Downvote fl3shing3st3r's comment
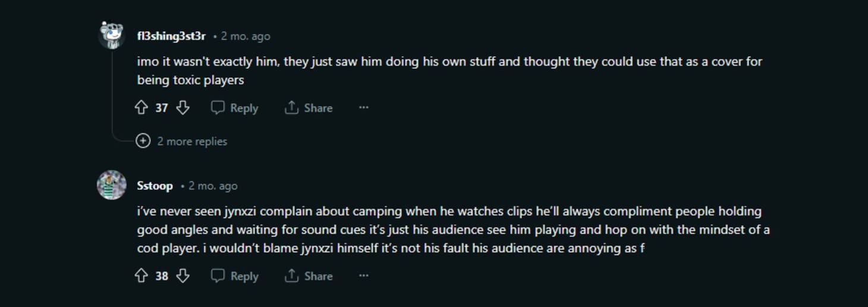Image resolution: width=868 pixels, height=307 pixels. [x=183, y=108]
